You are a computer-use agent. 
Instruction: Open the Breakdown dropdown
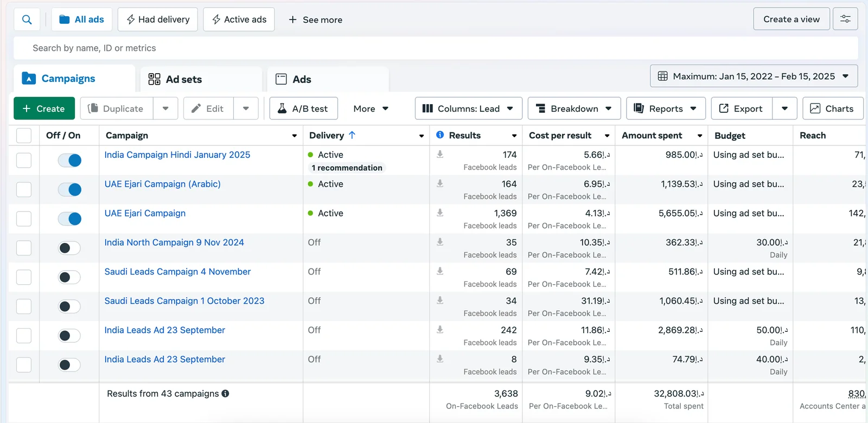pyautogui.click(x=575, y=108)
